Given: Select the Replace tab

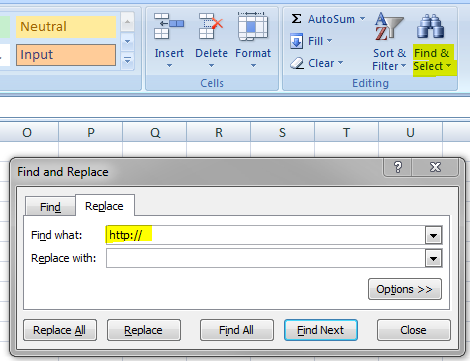Looking at the screenshot, I should click(105, 206).
